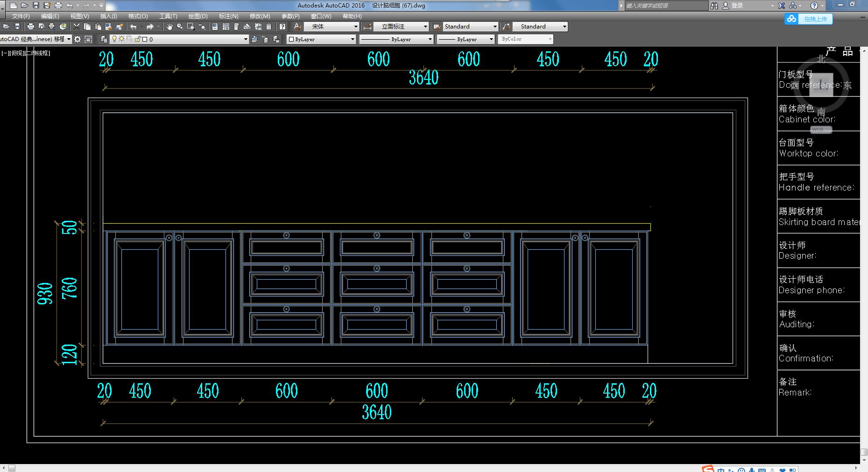Open the QuickCalc calculator icon
The height and width of the screenshot is (472, 868).
pyautogui.click(x=269, y=27)
